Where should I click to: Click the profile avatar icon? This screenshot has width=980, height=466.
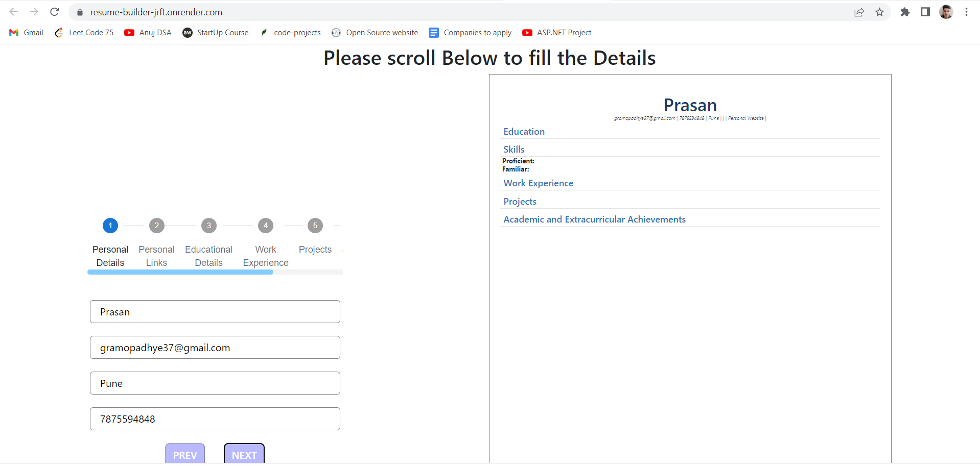946,12
